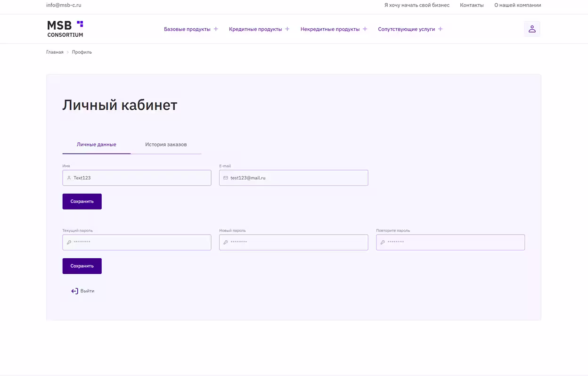
Task: Open the О нашей компании page
Action: (517, 5)
